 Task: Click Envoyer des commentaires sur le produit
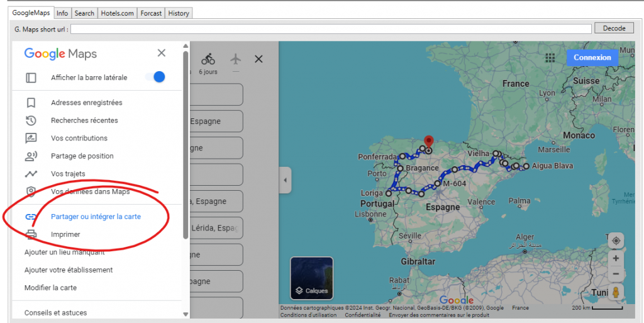pyautogui.click(x=439, y=315)
